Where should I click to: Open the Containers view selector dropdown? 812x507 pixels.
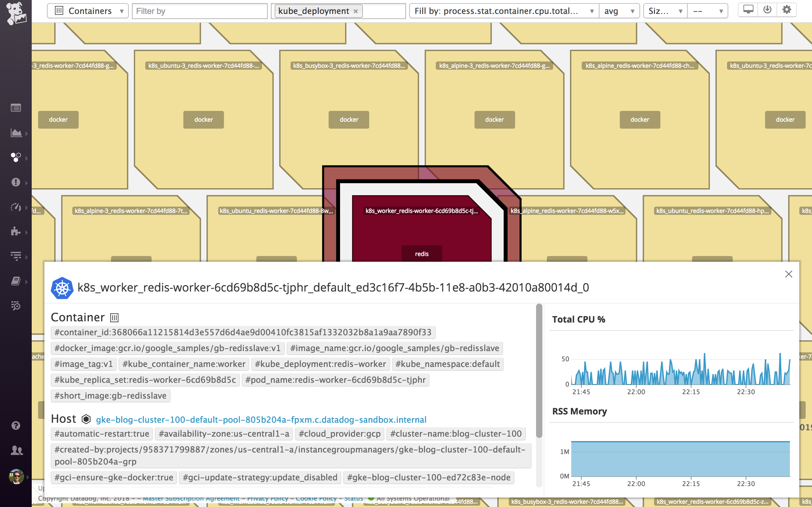pyautogui.click(x=88, y=11)
